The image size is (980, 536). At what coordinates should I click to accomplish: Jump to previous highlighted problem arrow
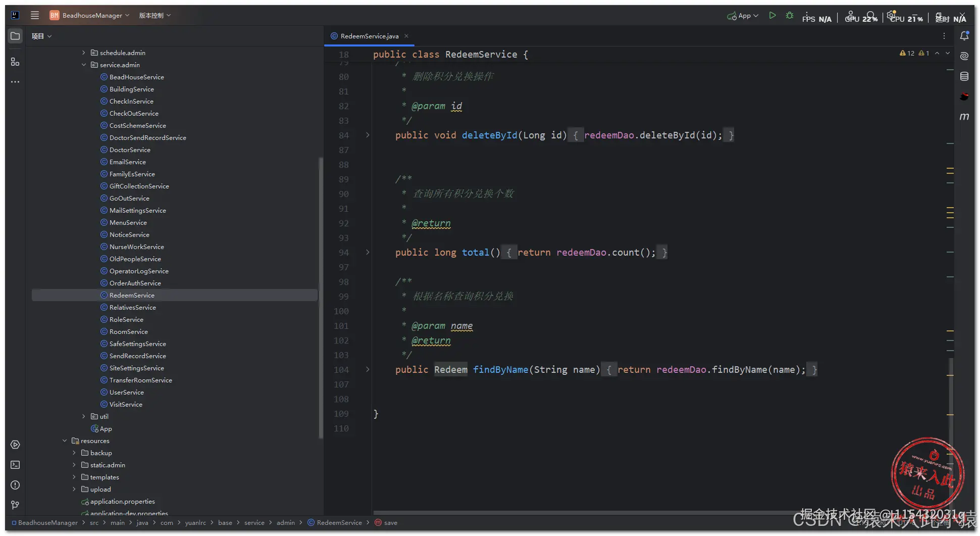coord(937,53)
